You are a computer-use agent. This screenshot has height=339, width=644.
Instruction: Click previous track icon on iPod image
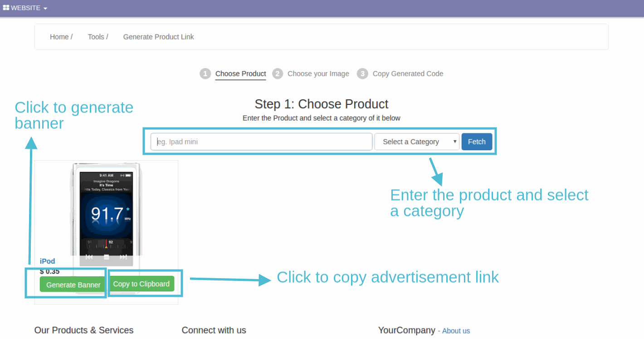tap(89, 257)
